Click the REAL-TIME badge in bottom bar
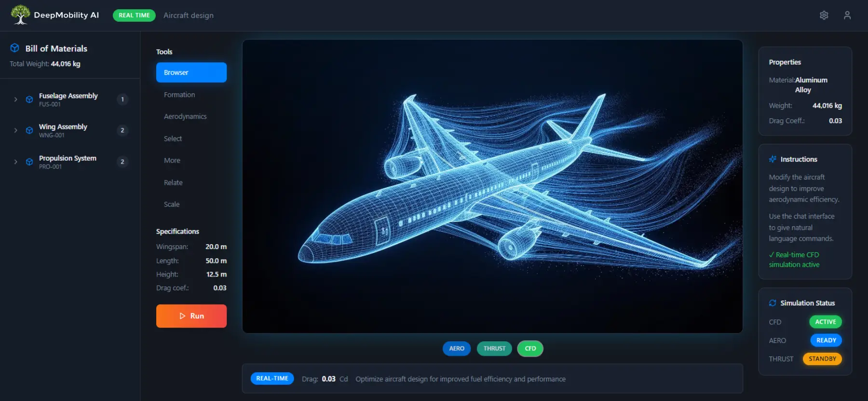Screen dimensions: 868x401 (x=272, y=378)
